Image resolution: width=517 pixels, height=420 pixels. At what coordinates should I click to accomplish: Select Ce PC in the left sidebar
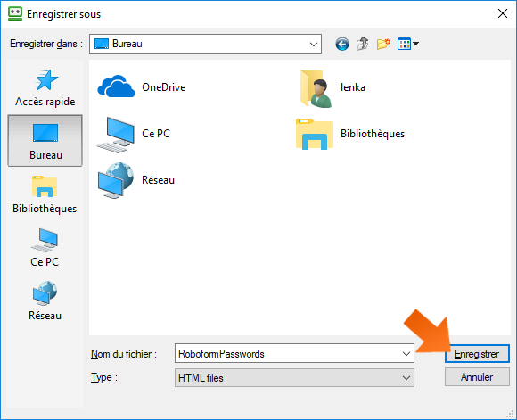pos(45,248)
